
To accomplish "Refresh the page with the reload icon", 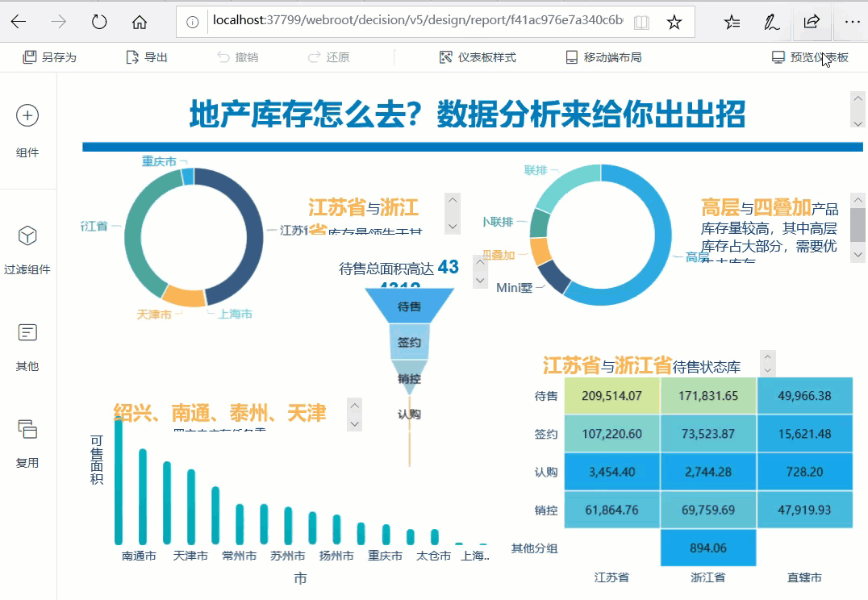I will coord(99,22).
